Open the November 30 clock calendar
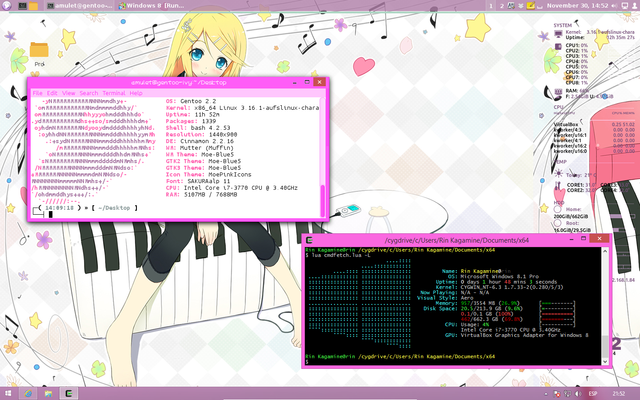 coord(578,6)
